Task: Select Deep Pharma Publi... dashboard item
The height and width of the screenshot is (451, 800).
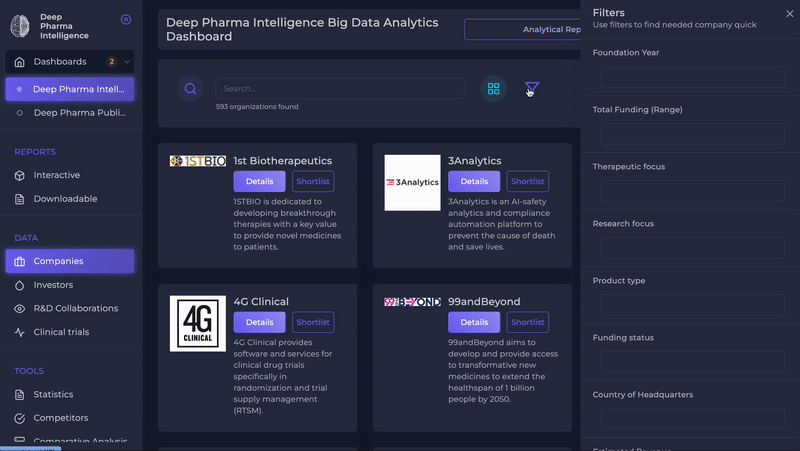Action: (x=70, y=113)
